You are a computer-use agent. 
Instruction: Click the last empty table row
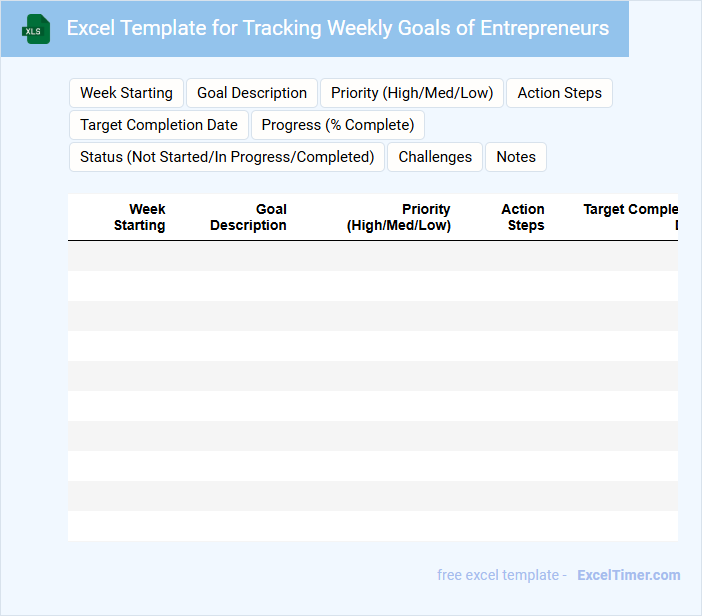click(x=372, y=526)
